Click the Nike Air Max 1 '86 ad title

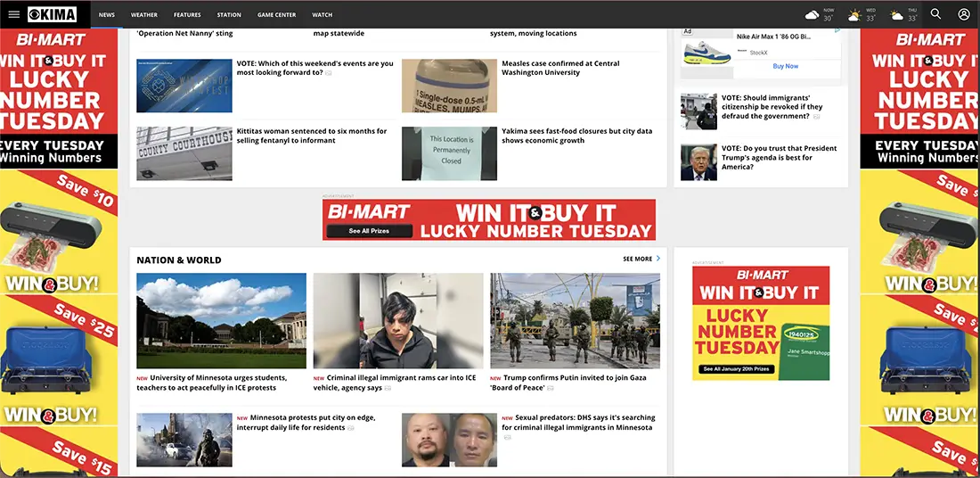click(x=773, y=37)
